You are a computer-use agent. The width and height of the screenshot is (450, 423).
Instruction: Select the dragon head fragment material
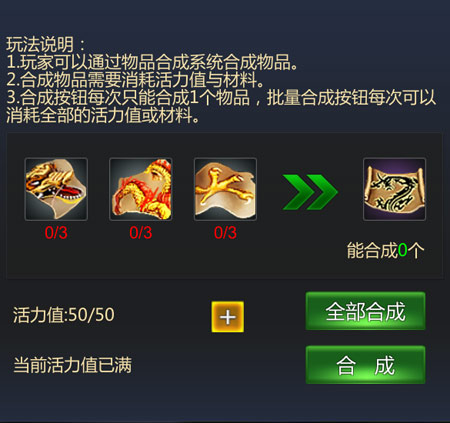click(x=56, y=189)
